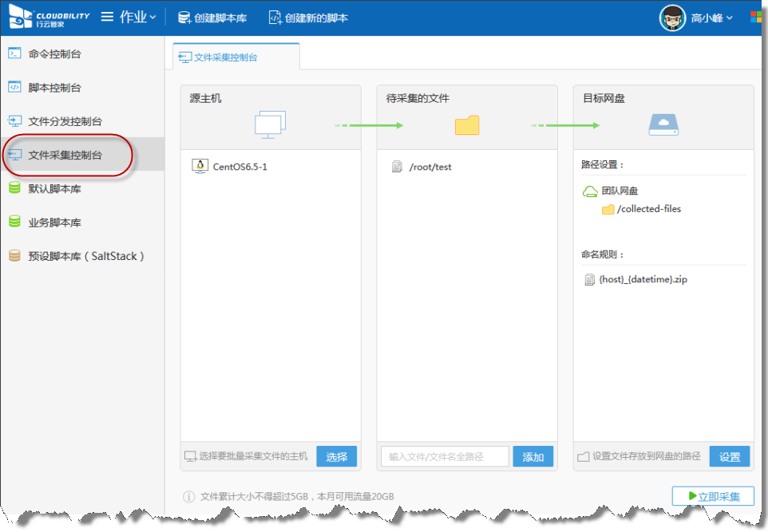
Task: Click the 设置 button for target path
Action: [x=729, y=456]
